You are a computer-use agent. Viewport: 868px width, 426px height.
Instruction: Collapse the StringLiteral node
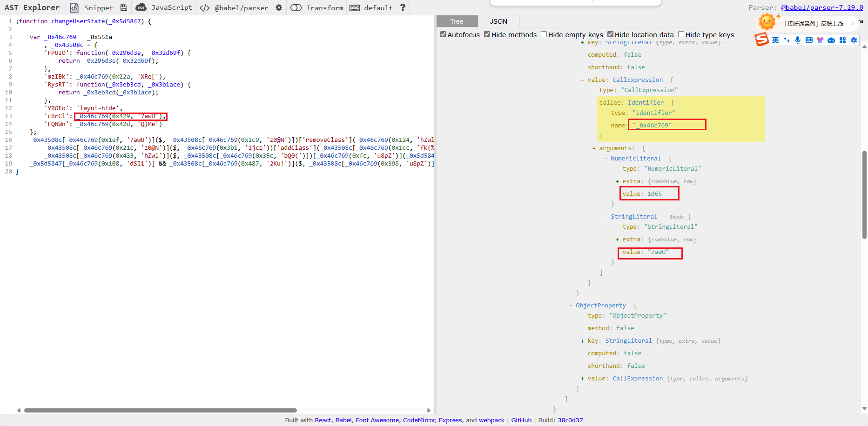606,217
